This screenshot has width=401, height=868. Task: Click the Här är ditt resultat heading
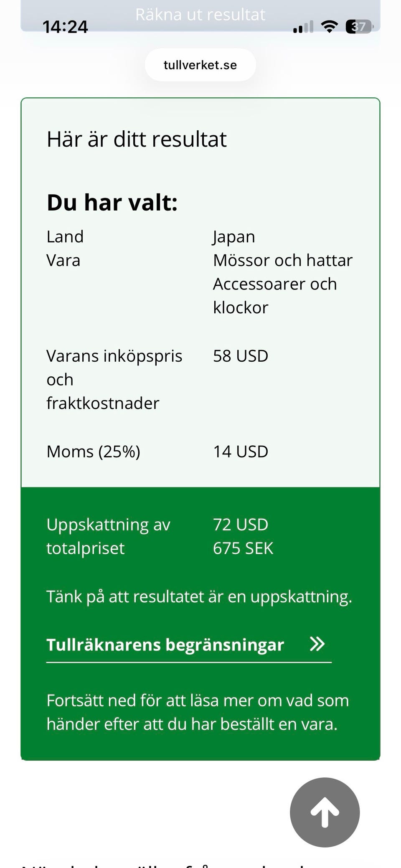pos(137,139)
